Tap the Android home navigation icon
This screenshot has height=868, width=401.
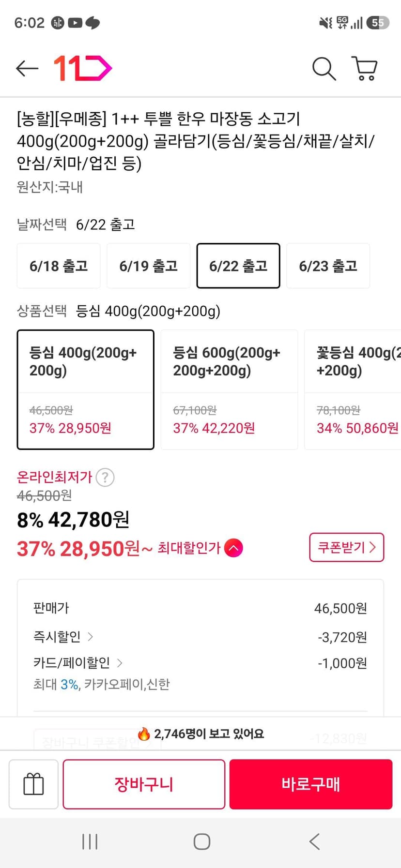[201, 841]
